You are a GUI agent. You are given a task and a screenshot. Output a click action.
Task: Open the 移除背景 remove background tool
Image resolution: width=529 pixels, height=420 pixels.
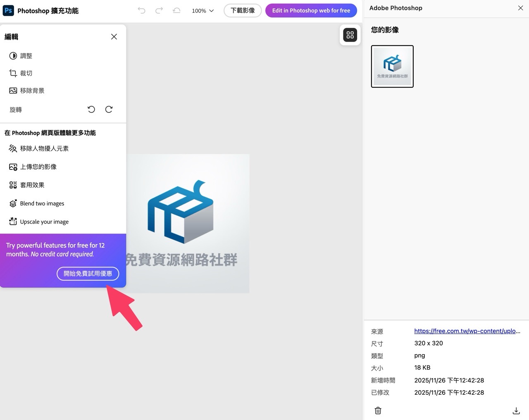tap(32, 90)
